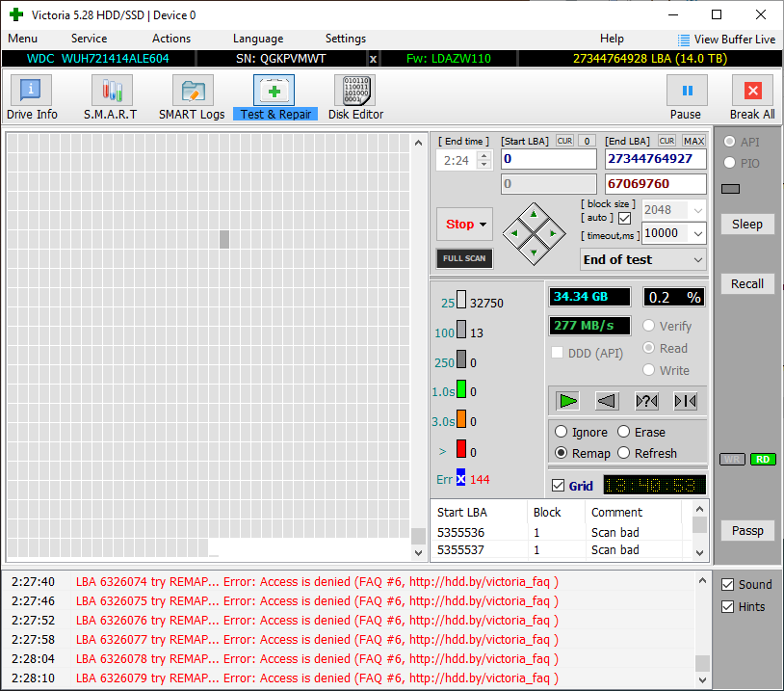This screenshot has width=784, height=691.
Task: Click the FULL SCAN button
Action: click(x=464, y=258)
